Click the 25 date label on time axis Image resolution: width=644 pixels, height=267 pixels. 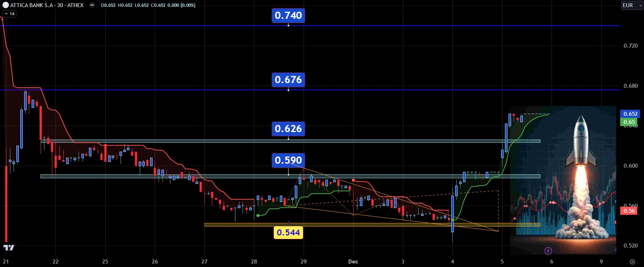click(105, 262)
